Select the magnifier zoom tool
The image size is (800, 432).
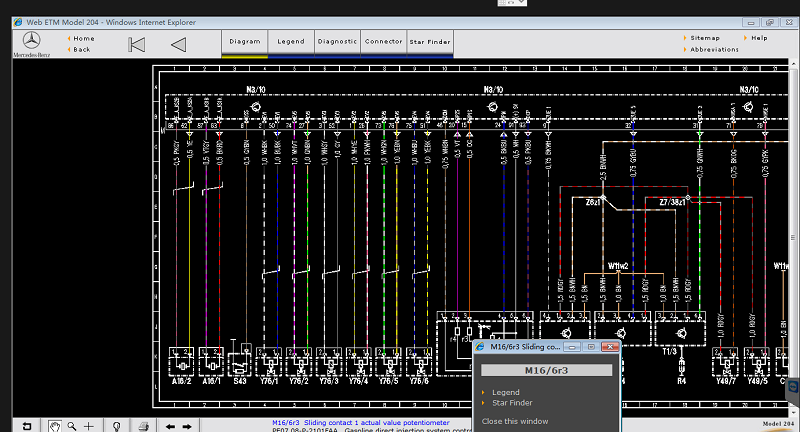tap(72, 426)
